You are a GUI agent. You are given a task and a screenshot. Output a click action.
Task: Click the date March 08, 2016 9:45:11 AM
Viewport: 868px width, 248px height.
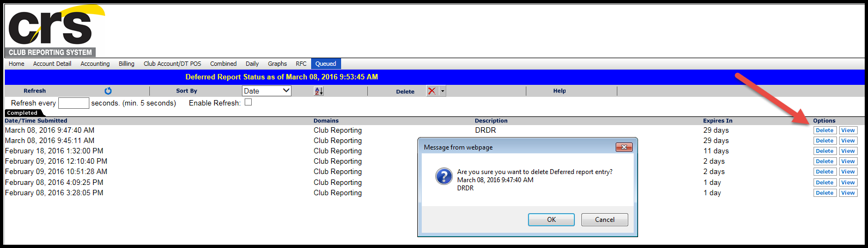point(50,141)
